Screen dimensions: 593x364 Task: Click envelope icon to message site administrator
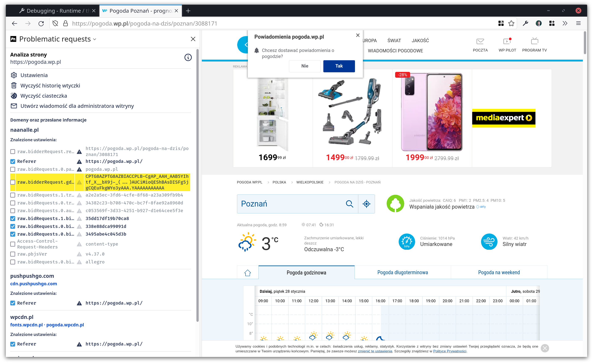point(14,106)
